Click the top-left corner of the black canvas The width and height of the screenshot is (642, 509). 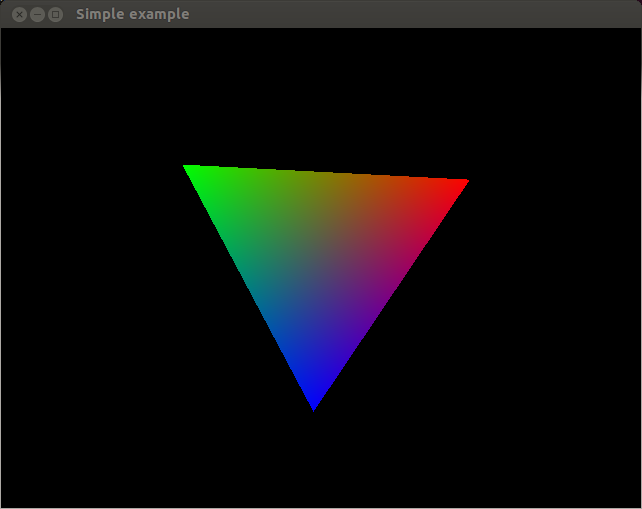3,31
